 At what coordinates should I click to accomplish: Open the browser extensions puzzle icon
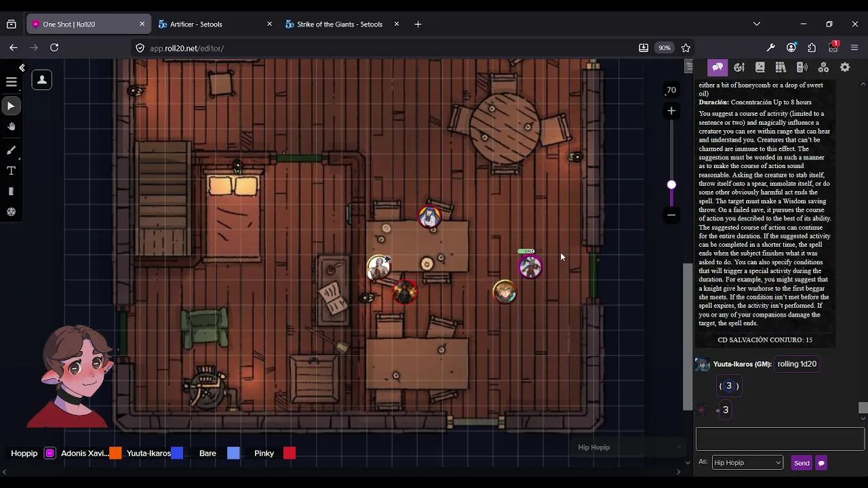[812, 48]
